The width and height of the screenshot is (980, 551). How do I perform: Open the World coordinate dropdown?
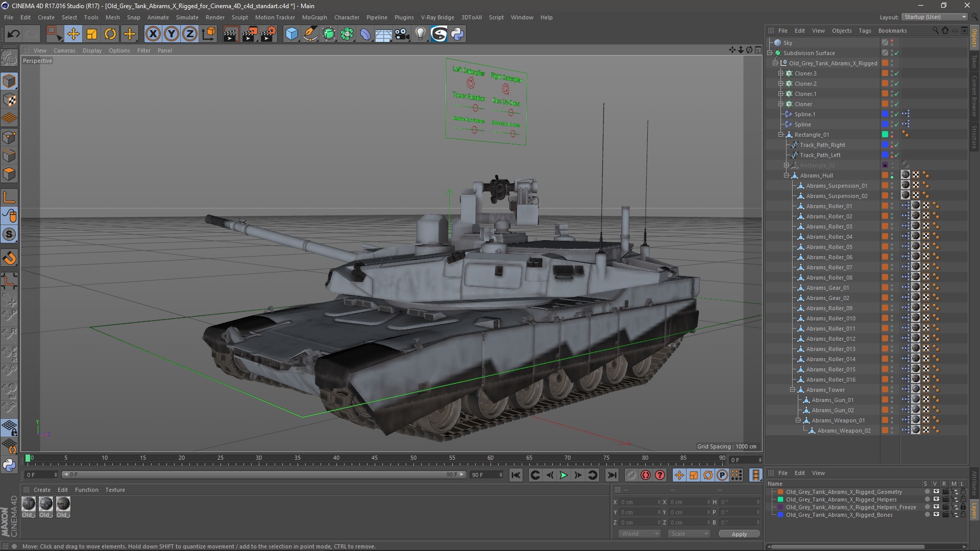640,534
